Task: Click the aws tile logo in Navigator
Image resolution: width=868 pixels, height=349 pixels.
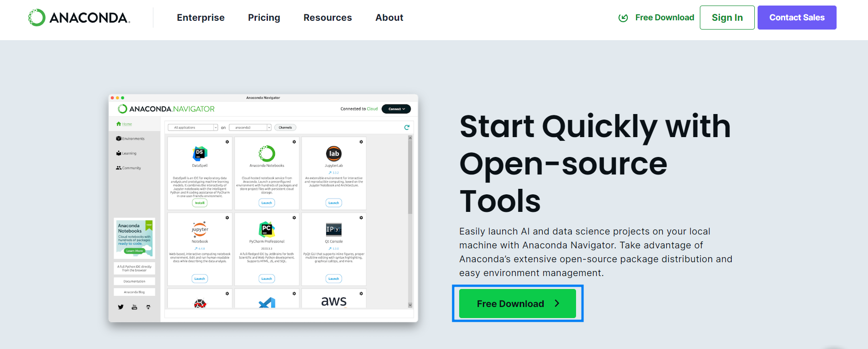Action: (334, 301)
